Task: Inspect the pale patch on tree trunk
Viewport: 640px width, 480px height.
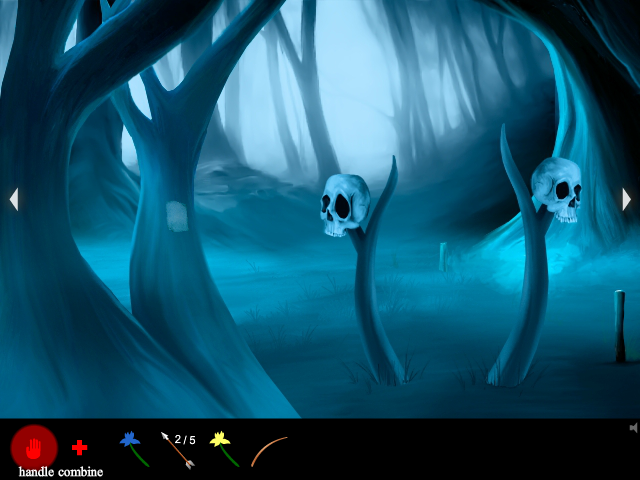Action: (x=177, y=216)
